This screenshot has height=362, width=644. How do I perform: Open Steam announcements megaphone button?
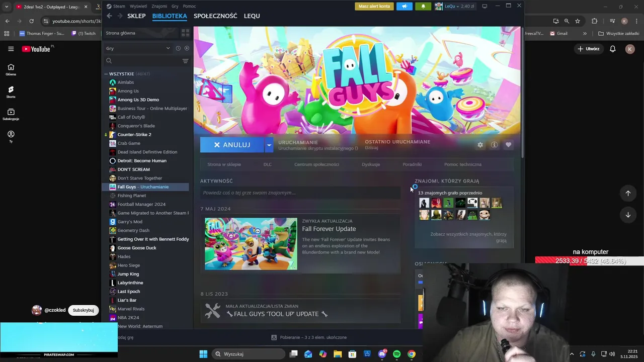404,6
